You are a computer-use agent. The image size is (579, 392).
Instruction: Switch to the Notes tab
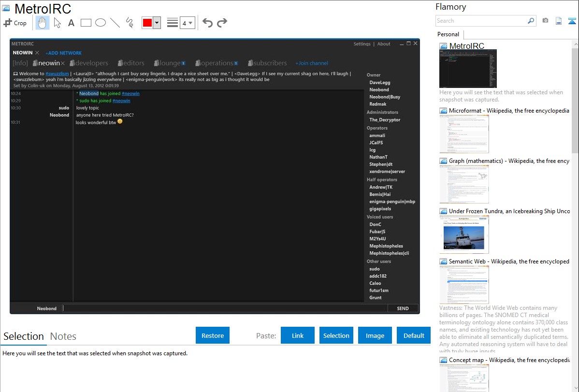point(63,336)
